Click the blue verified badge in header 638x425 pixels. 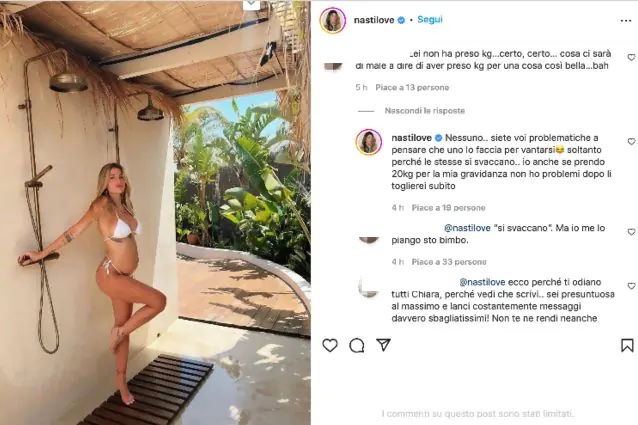[x=401, y=20]
